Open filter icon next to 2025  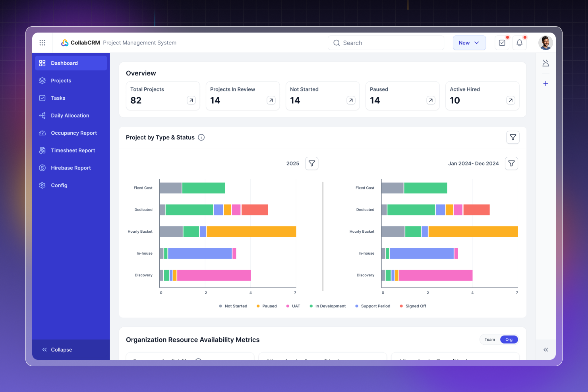(x=312, y=164)
